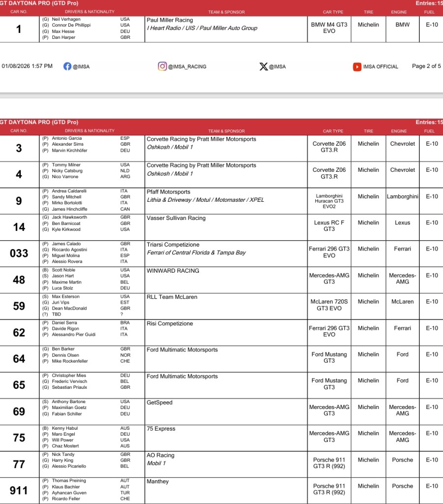Click the Paul Miller Racing team name
This screenshot has width=443, height=504.
(x=170, y=21)
